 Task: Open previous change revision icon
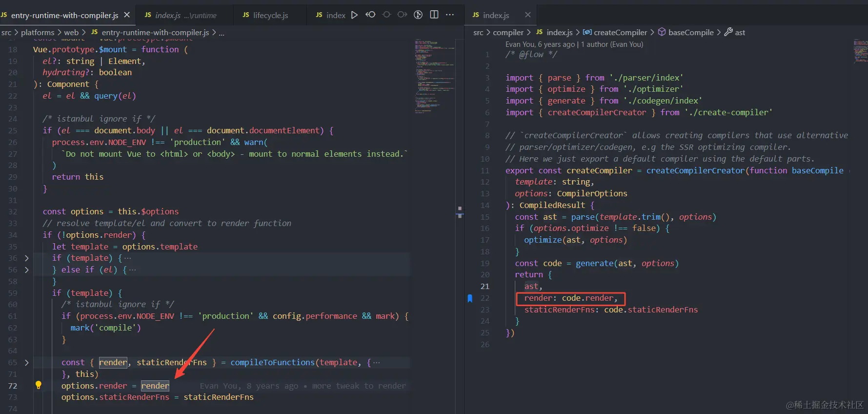370,15
